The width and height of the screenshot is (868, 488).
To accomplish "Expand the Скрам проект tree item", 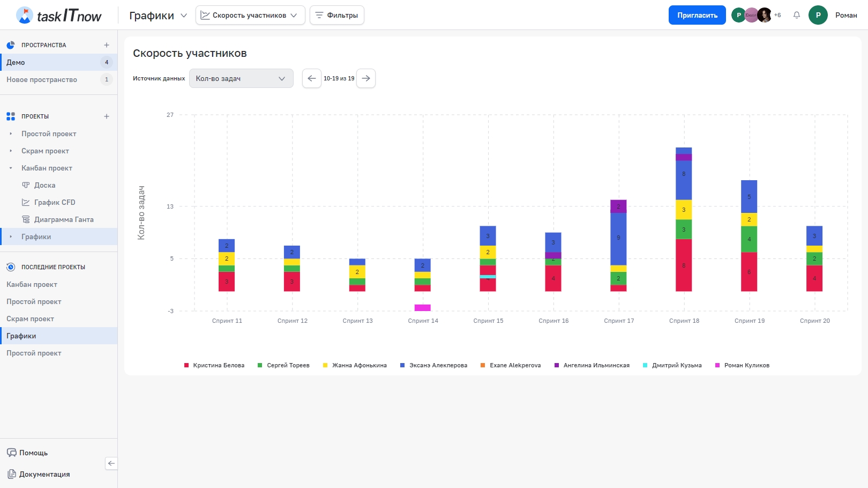I will pyautogui.click(x=11, y=151).
